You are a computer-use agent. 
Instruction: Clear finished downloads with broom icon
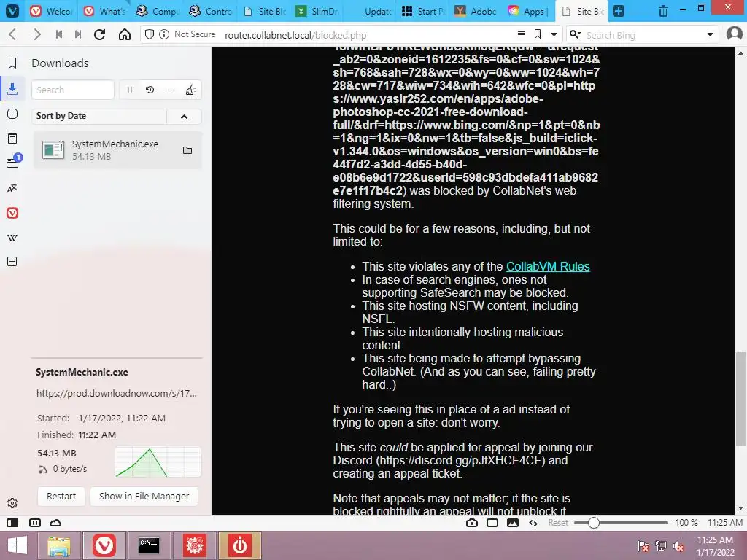point(190,90)
